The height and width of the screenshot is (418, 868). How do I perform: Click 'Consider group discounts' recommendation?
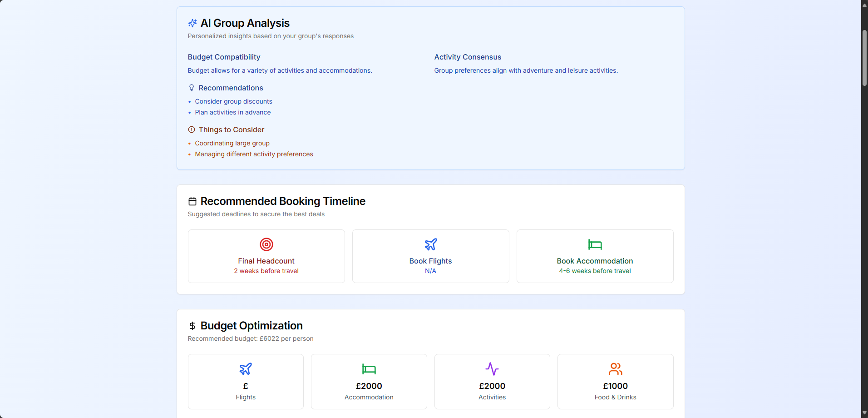click(x=234, y=101)
